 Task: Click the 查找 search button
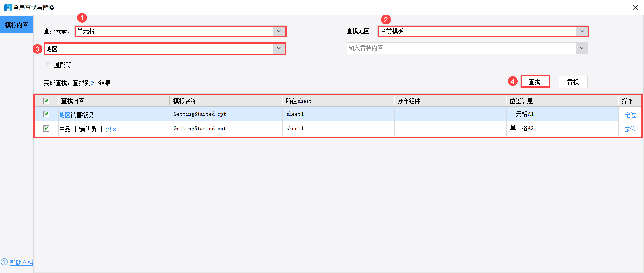[535, 82]
